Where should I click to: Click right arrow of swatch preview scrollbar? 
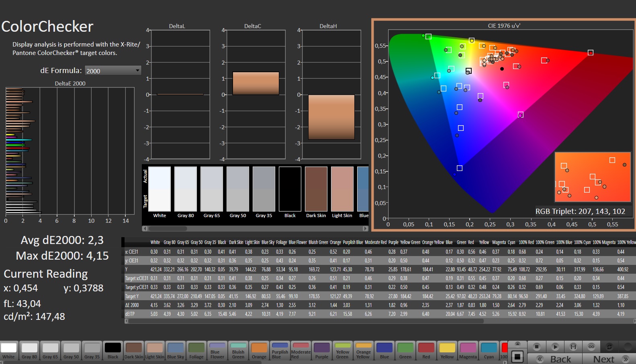click(x=365, y=228)
